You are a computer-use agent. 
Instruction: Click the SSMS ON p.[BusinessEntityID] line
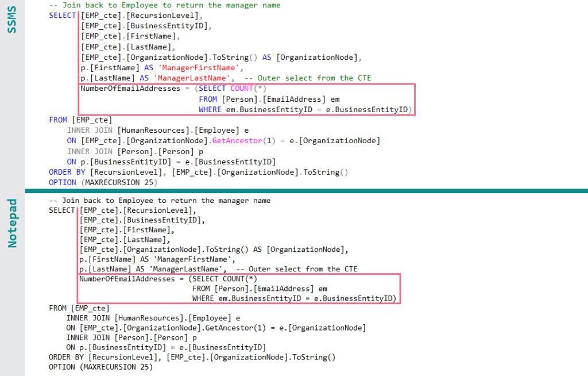pyautogui.click(x=171, y=162)
